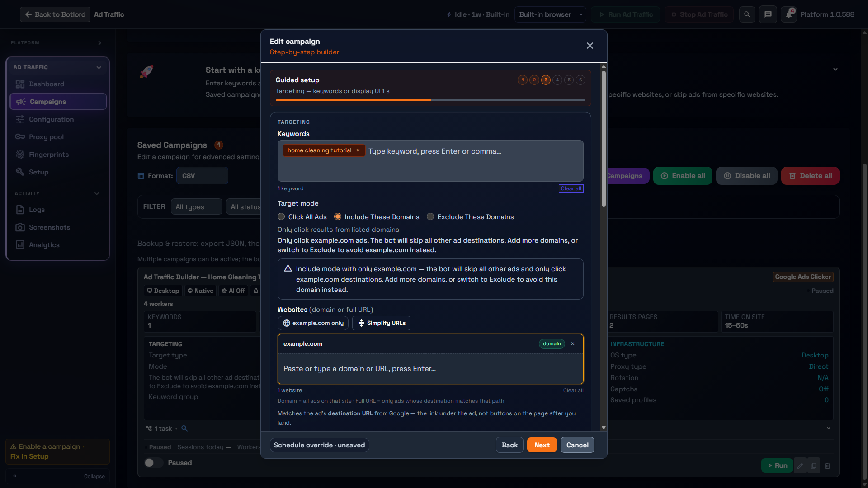Search tasks with magnifier next to 1 task
The image size is (868, 488).
[x=184, y=428]
